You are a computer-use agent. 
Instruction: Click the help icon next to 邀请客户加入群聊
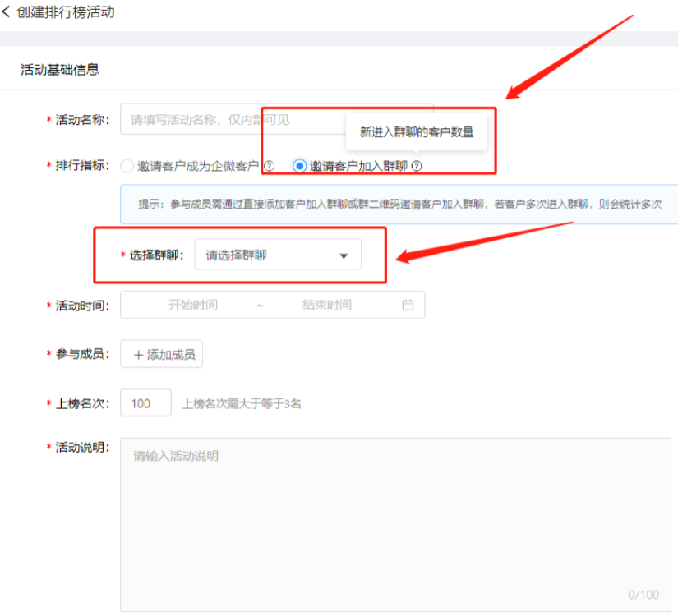(x=417, y=166)
